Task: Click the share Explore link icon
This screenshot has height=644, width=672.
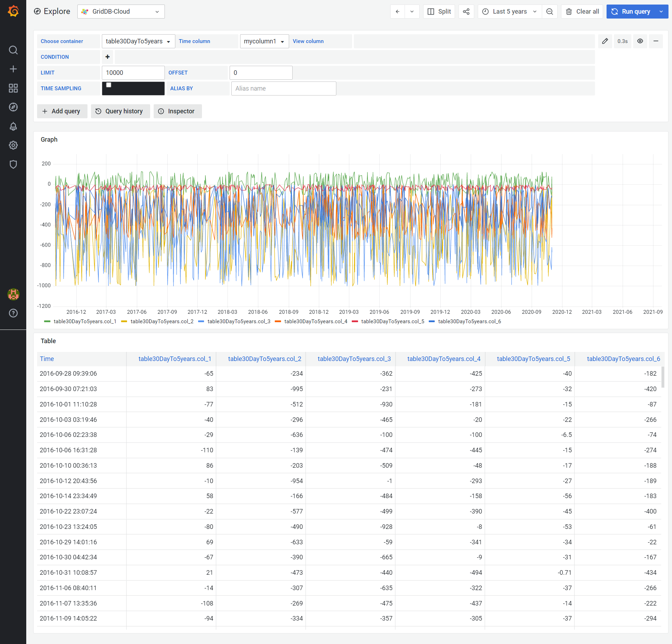Action: [466, 12]
